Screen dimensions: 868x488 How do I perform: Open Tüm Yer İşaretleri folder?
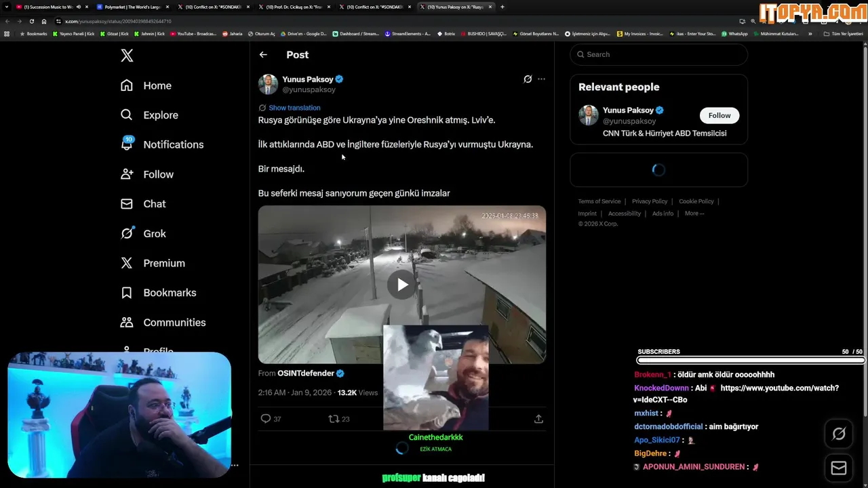coord(843,34)
